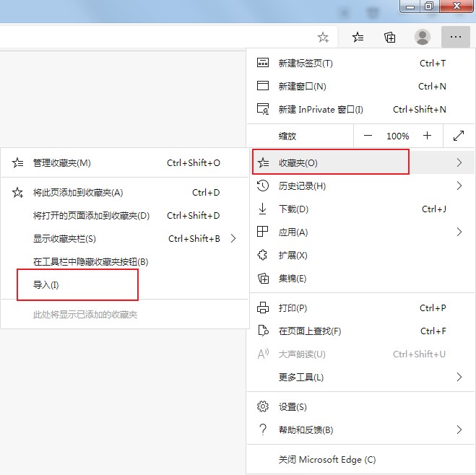Viewport: 476px width, 475px height.
Task: Expand the 应用(A) submenu arrow
Action: (x=459, y=232)
